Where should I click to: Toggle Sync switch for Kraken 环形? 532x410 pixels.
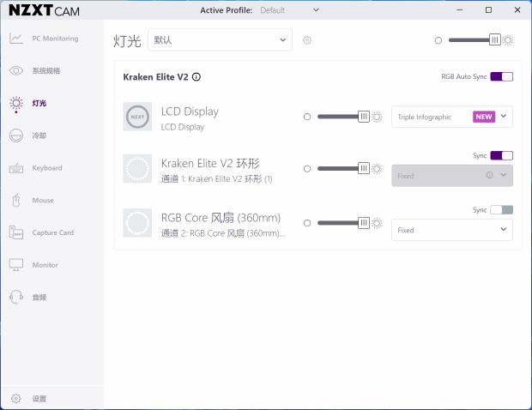tap(501, 155)
